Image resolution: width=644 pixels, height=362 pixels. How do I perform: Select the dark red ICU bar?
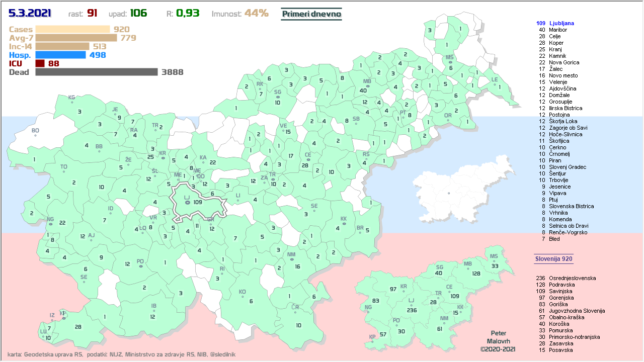tap(40, 63)
